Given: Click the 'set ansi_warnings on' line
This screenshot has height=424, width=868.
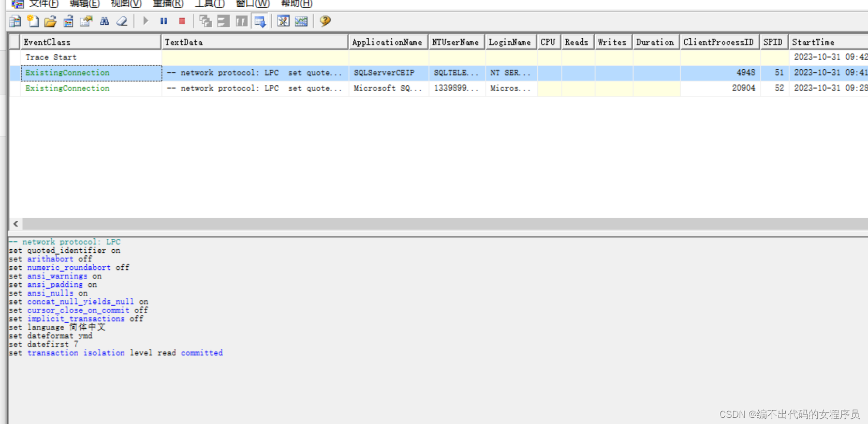Looking at the screenshot, I should click(x=55, y=276).
